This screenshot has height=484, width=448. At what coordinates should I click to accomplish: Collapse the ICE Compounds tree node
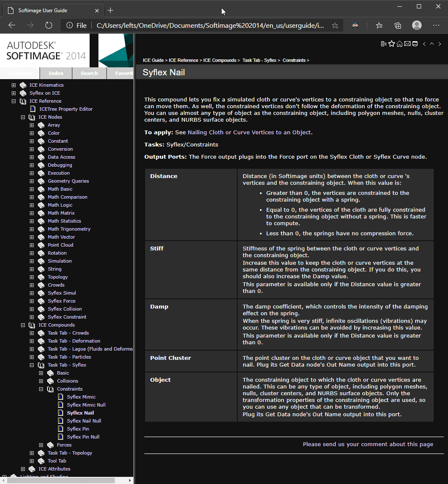(x=23, y=325)
